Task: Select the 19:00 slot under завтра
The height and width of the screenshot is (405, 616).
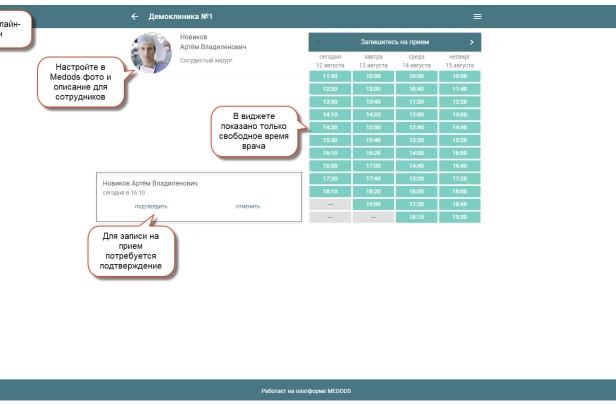Action: click(373, 204)
